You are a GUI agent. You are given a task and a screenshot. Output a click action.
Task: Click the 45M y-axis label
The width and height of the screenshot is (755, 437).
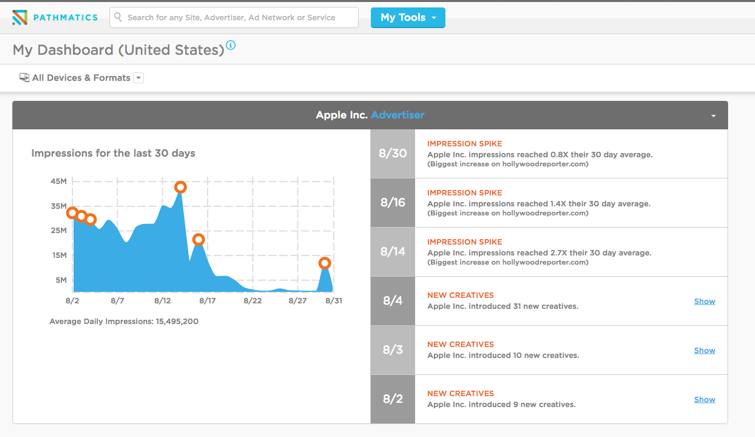[x=58, y=181]
